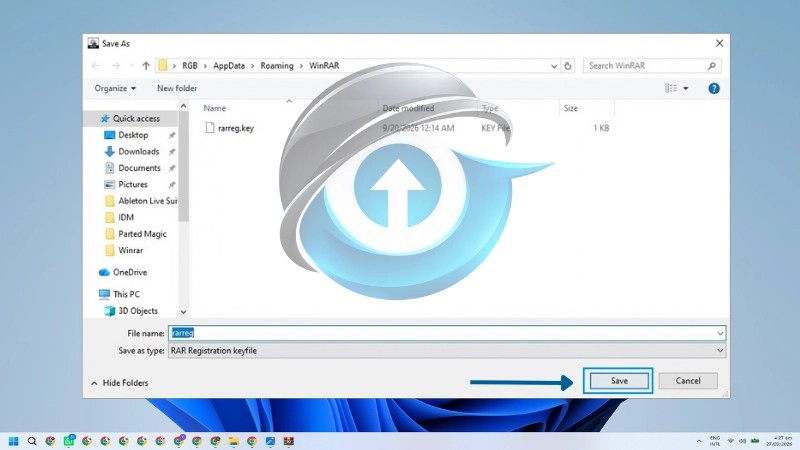
Task: Go up one folder level
Action: [146, 66]
